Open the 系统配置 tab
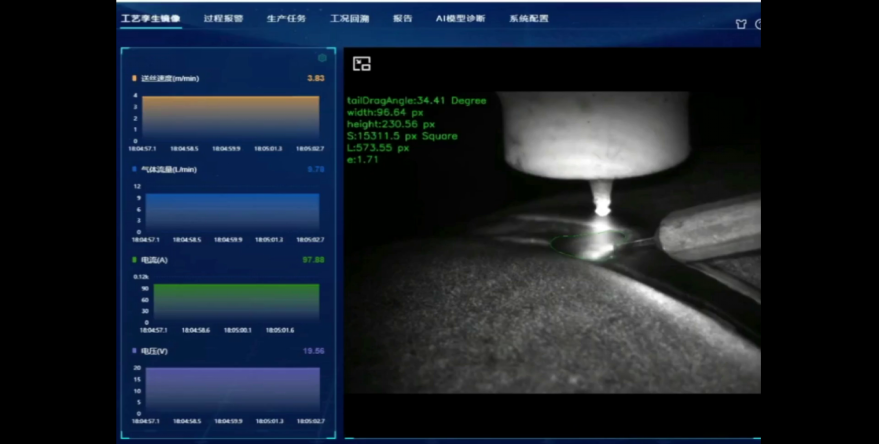The width and height of the screenshot is (879, 444). tap(529, 18)
